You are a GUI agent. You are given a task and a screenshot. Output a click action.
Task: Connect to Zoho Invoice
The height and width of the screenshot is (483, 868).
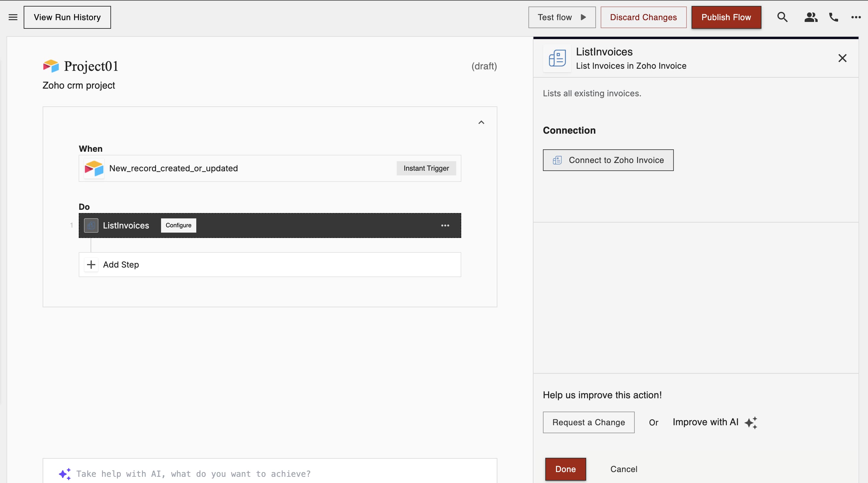[x=608, y=160]
